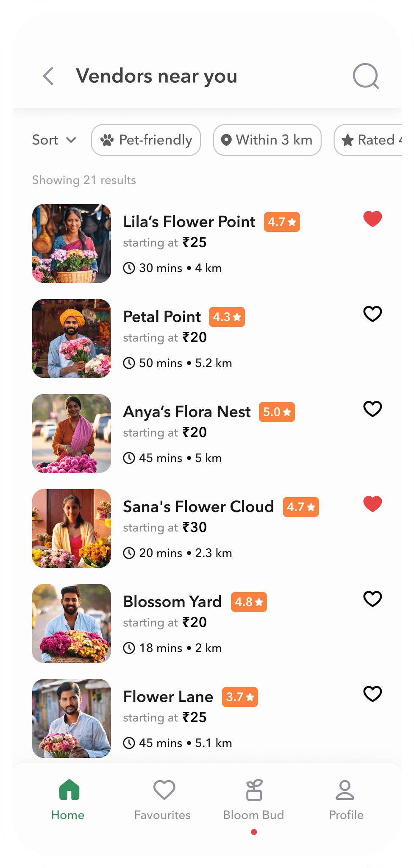Tap the search magnifier icon
The height and width of the screenshot is (868, 414).
click(x=366, y=76)
